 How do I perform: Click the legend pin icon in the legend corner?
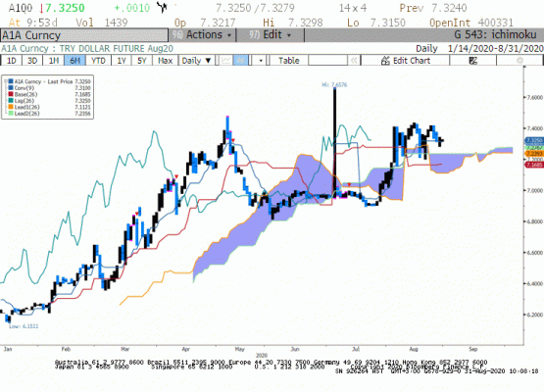6,81
